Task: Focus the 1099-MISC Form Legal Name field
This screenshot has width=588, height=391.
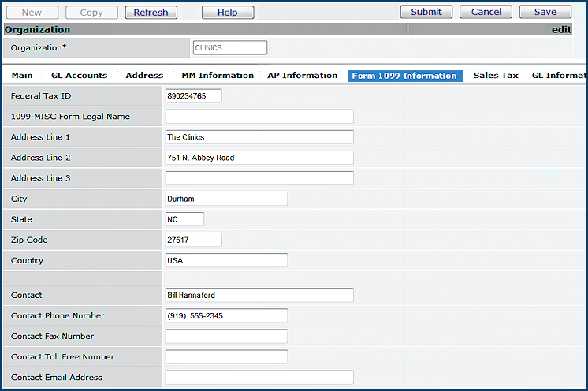Action: tap(259, 117)
